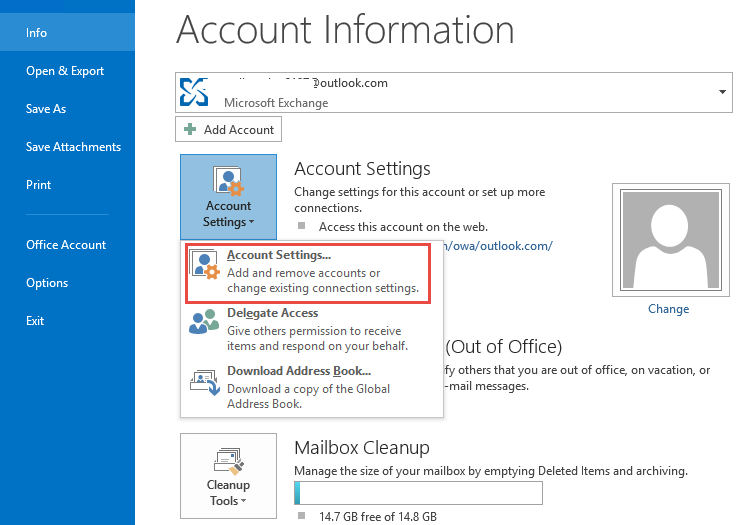Select Save Attachments in the sidebar
The width and height of the screenshot is (756, 525).
point(73,147)
